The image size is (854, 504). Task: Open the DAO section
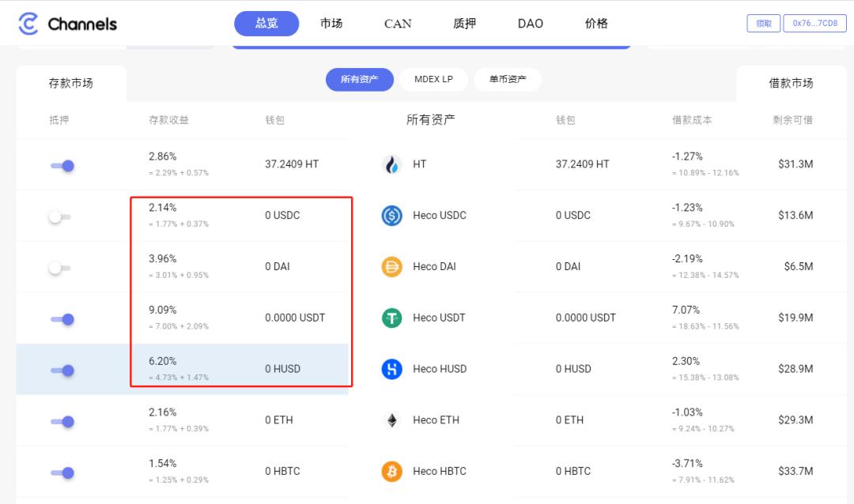[x=530, y=24]
